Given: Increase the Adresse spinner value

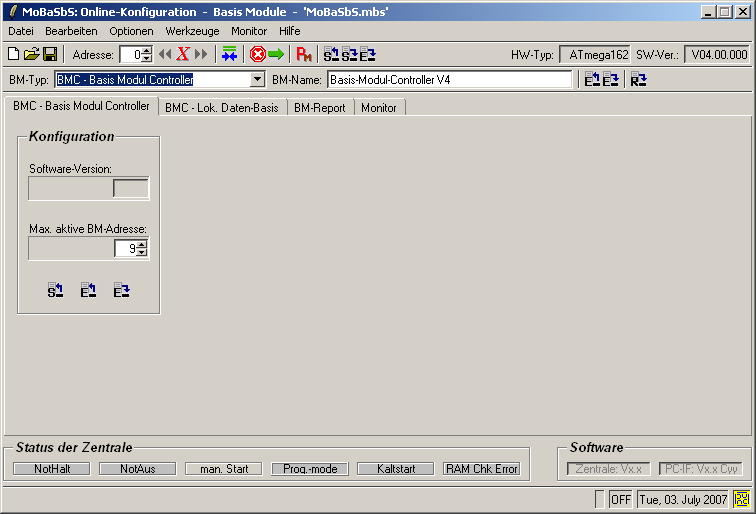Looking at the screenshot, I should click(147, 51).
